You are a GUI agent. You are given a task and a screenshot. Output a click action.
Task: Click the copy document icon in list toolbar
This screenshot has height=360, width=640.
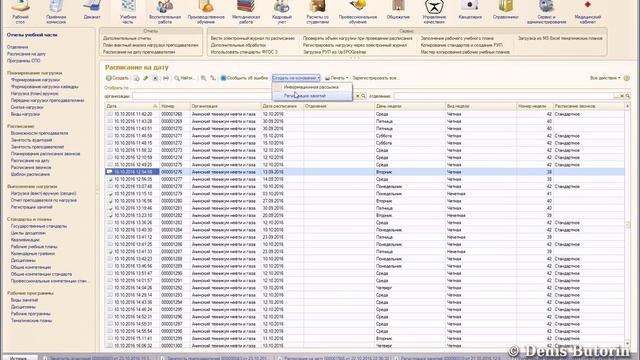click(136, 78)
